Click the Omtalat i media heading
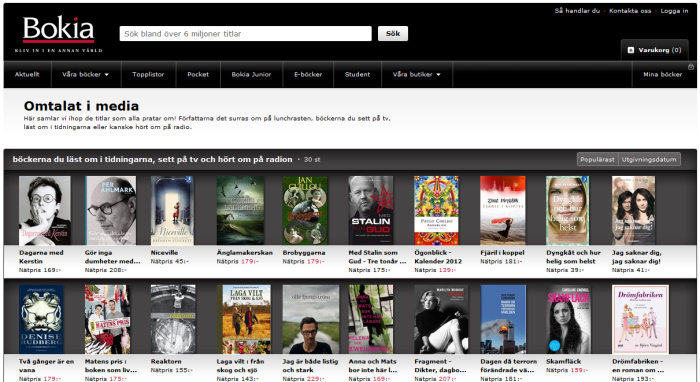This screenshot has height=382, width=700. click(81, 106)
